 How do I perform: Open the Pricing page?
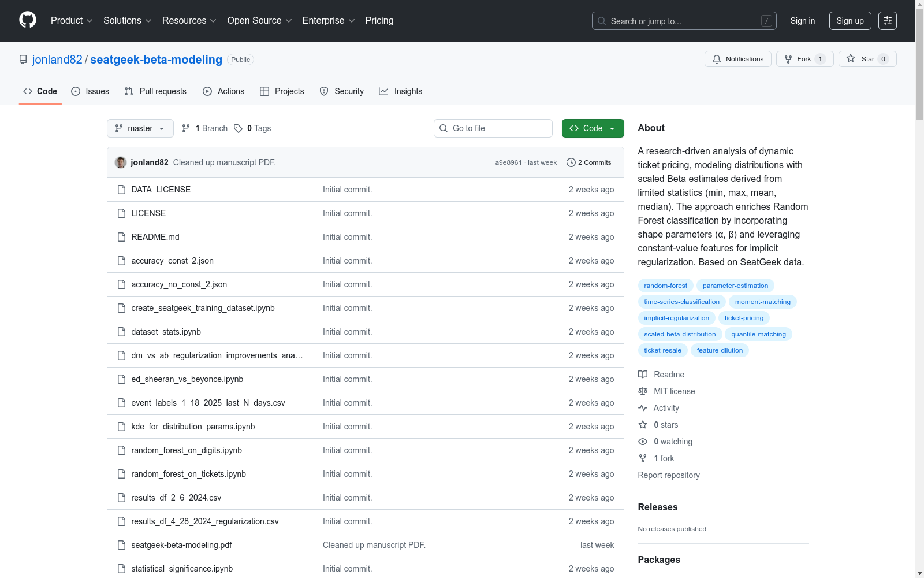click(x=379, y=21)
